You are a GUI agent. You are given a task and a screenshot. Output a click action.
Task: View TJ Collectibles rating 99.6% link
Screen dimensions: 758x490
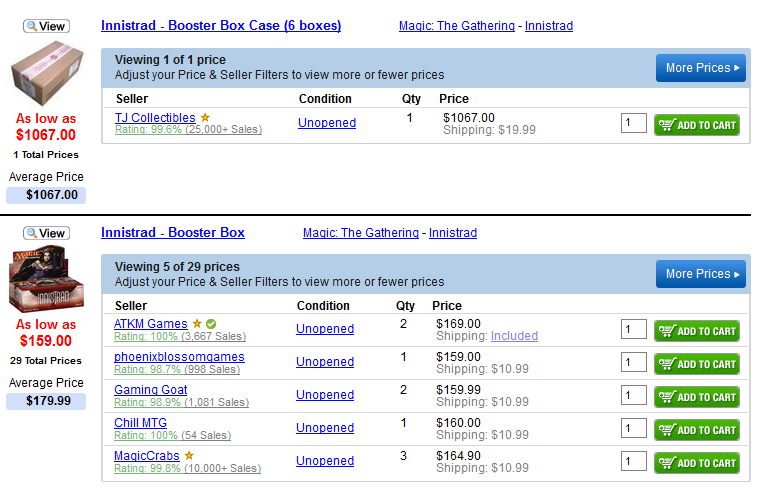pos(189,130)
